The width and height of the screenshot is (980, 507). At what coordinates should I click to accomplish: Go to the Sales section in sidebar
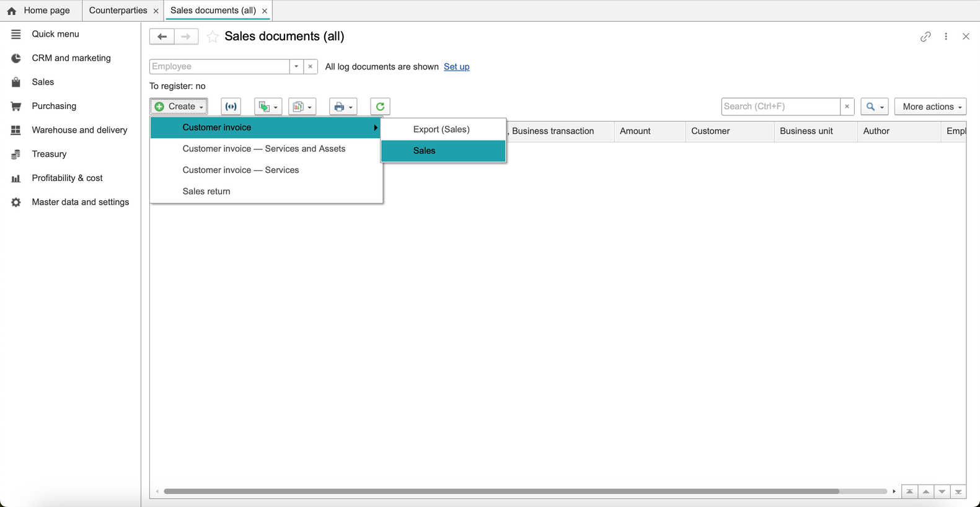coord(43,82)
